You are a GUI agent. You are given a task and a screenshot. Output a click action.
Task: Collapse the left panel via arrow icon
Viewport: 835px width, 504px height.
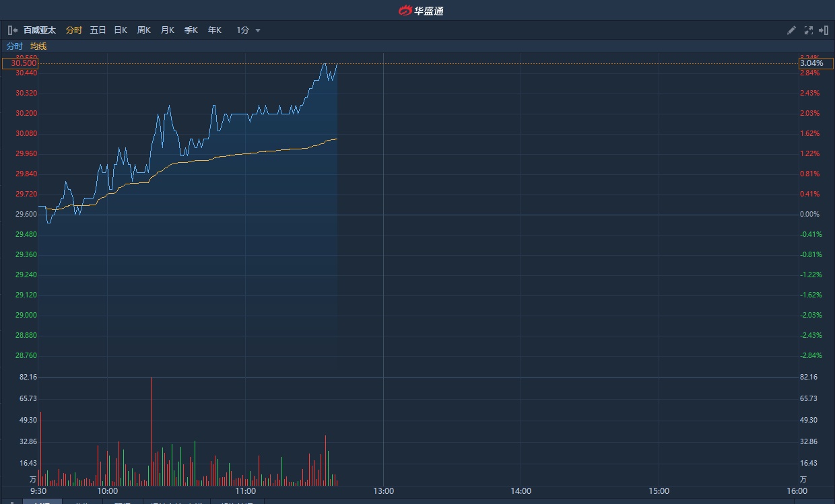[11, 30]
